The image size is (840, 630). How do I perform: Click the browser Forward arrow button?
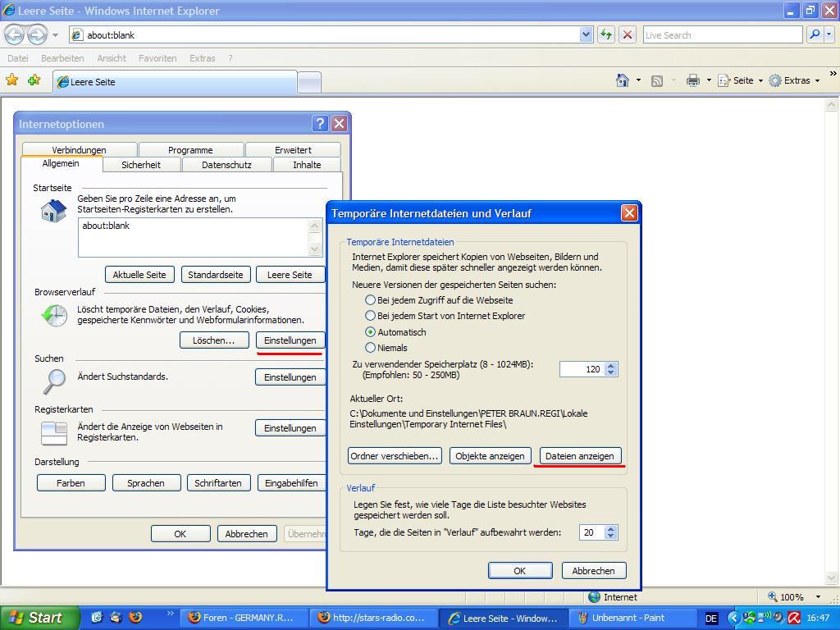point(37,34)
